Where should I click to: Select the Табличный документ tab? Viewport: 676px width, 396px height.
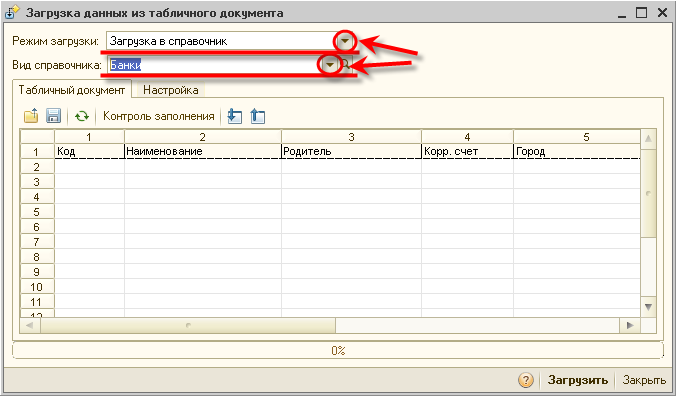click(72, 90)
